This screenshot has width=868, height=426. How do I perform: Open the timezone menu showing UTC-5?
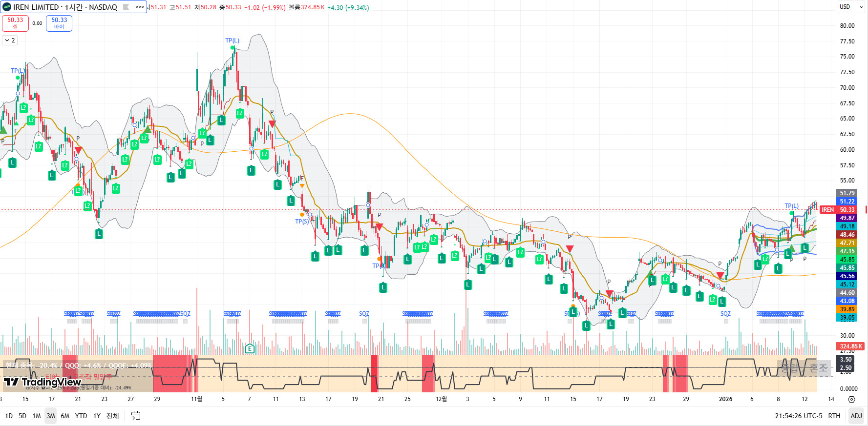[x=799, y=416]
